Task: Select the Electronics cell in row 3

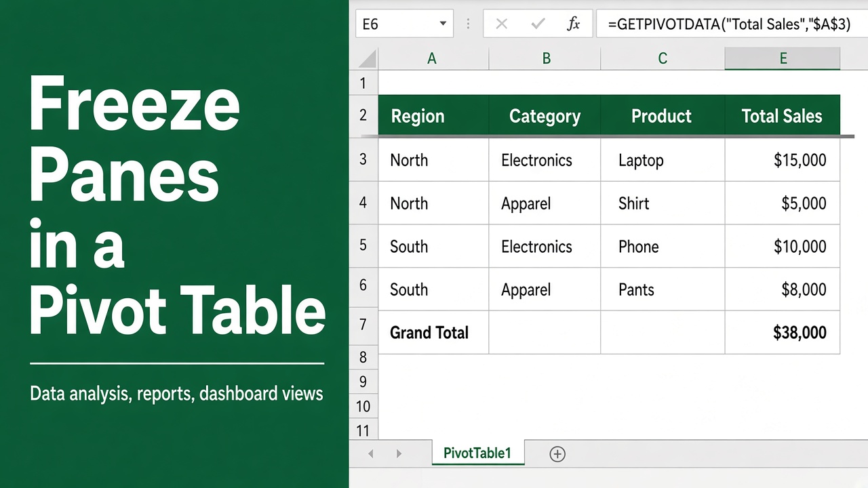Action: [x=545, y=160]
